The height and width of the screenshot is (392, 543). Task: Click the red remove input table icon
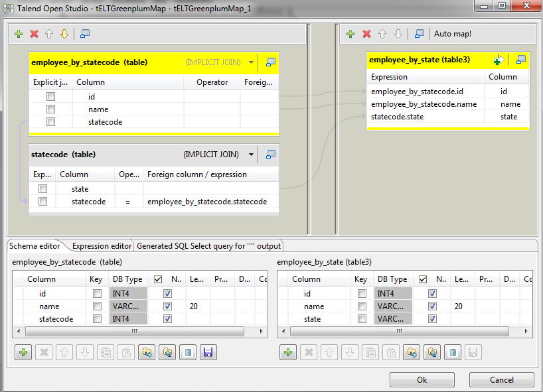coord(34,34)
